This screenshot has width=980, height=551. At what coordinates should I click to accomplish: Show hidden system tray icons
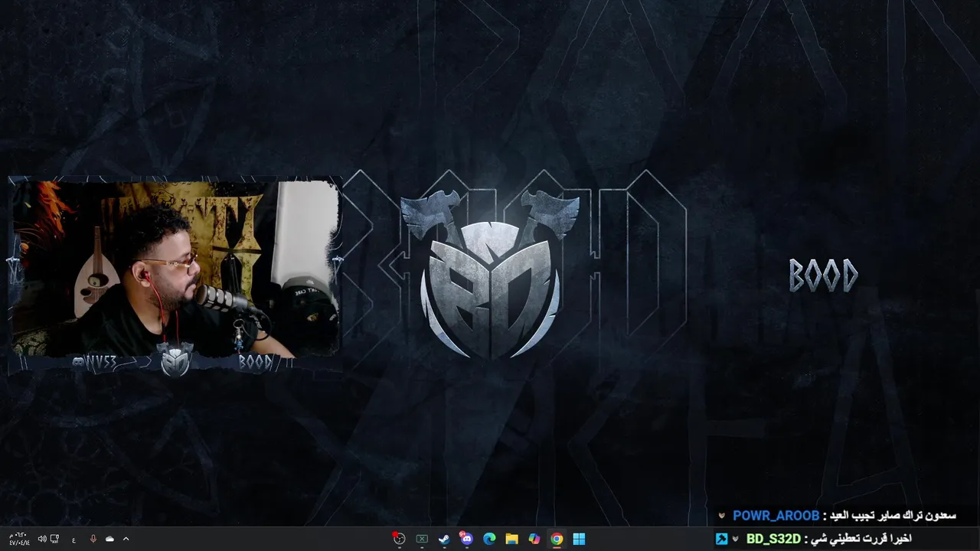(x=126, y=539)
